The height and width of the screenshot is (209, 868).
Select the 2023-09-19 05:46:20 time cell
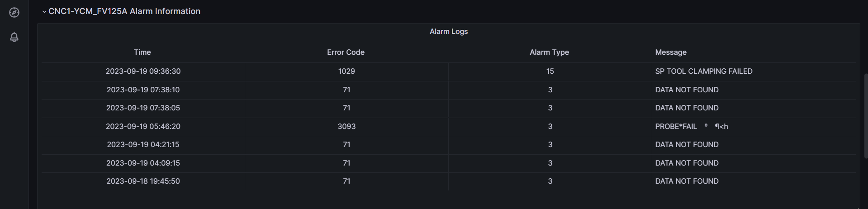coord(143,127)
